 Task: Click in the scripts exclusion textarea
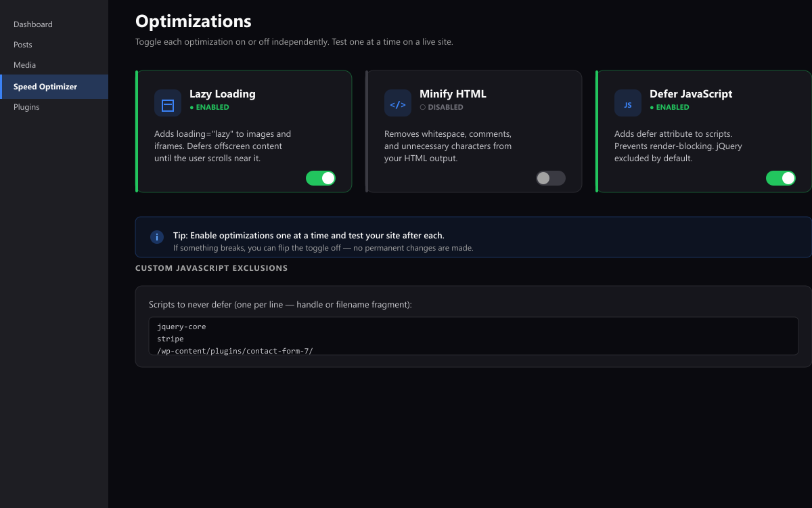point(474,336)
